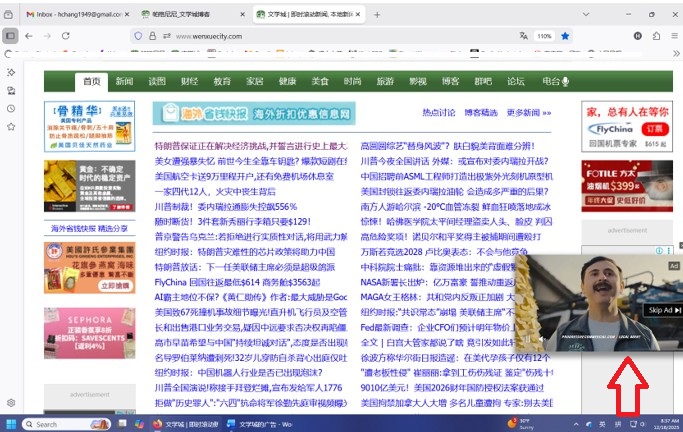The height and width of the screenshot is (432, 683).
Task: Open a new browser tab
Action: [x=375, y=14]
